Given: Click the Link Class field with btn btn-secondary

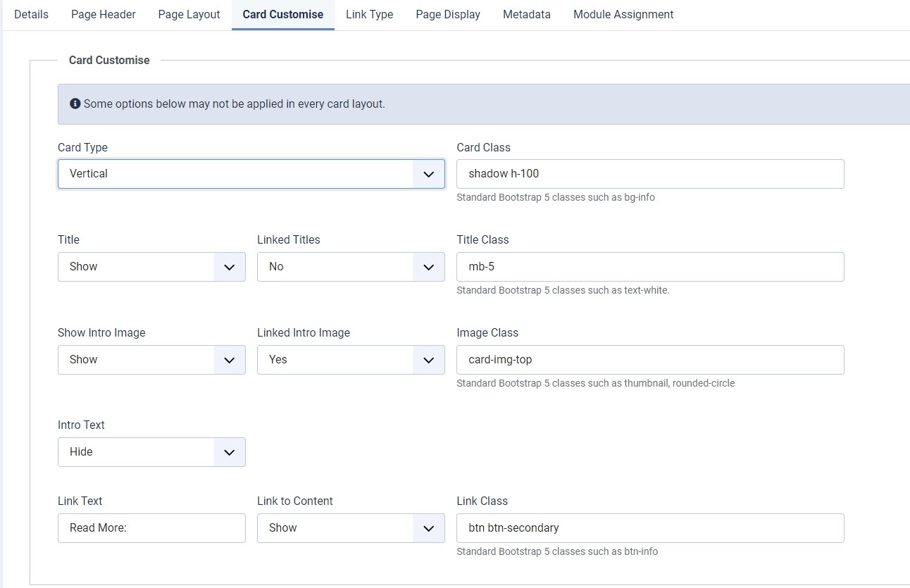Looking at the screenshot, I should point(650,528).
